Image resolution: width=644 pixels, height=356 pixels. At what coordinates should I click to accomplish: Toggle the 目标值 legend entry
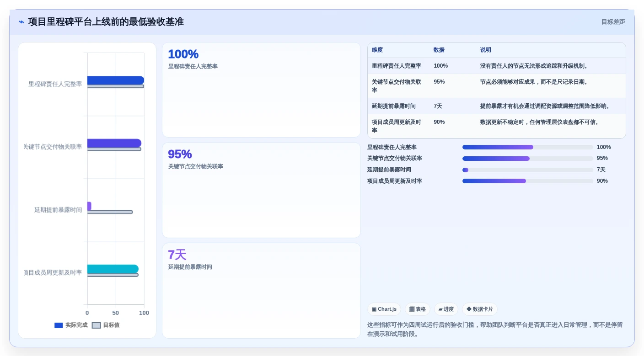106,325
